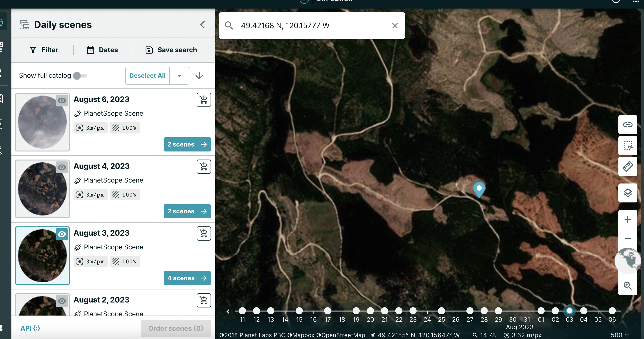Click the active Aug 03 timeline marker

coord(570,311)
